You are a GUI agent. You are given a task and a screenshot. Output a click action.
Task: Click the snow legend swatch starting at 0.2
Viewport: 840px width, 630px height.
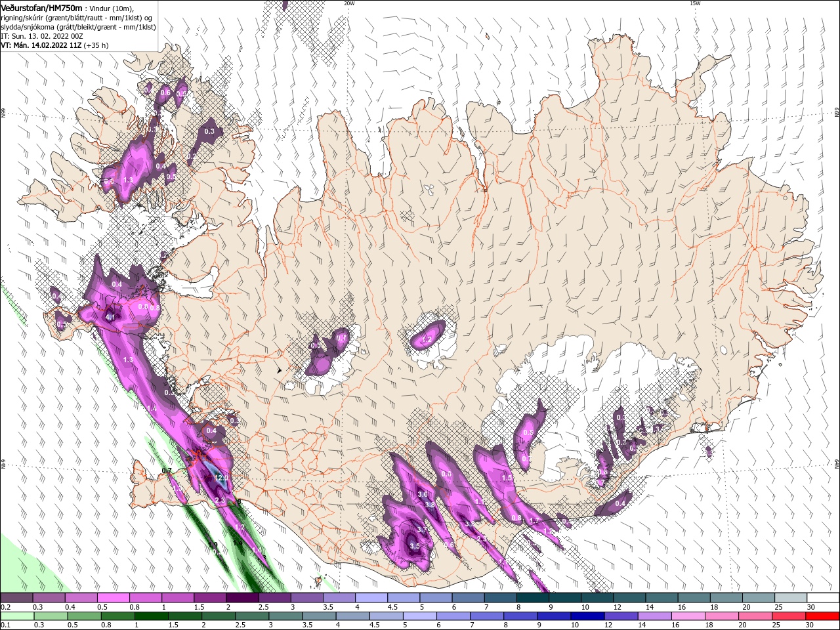pyautogui.click(x=16, y=598)
